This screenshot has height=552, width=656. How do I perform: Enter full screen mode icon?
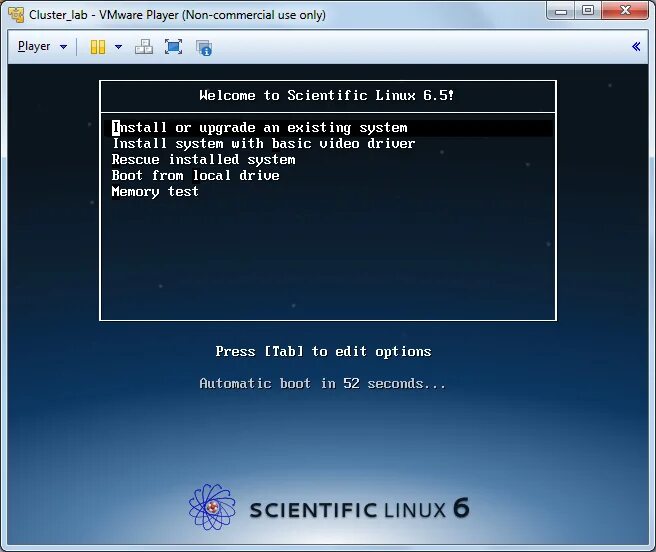[173, 47]
